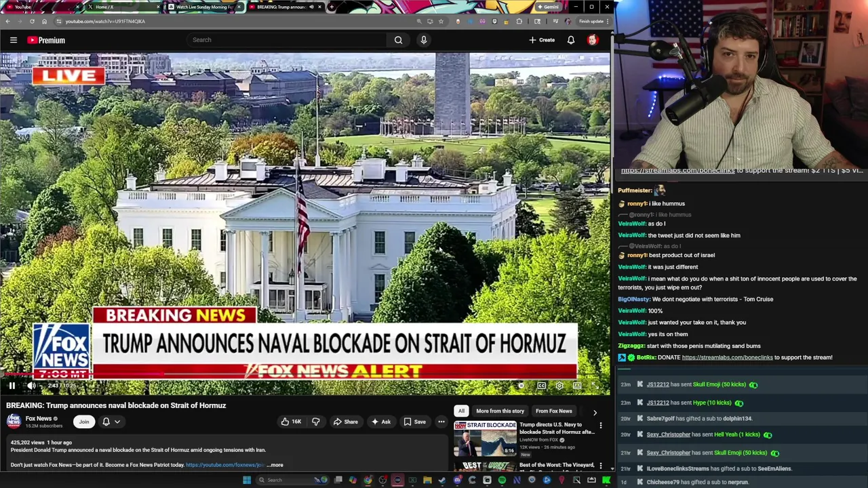The height and width of the screenshot is (488, 868).
Task: Focus the YouTube search field
Action: click(288, 40)
